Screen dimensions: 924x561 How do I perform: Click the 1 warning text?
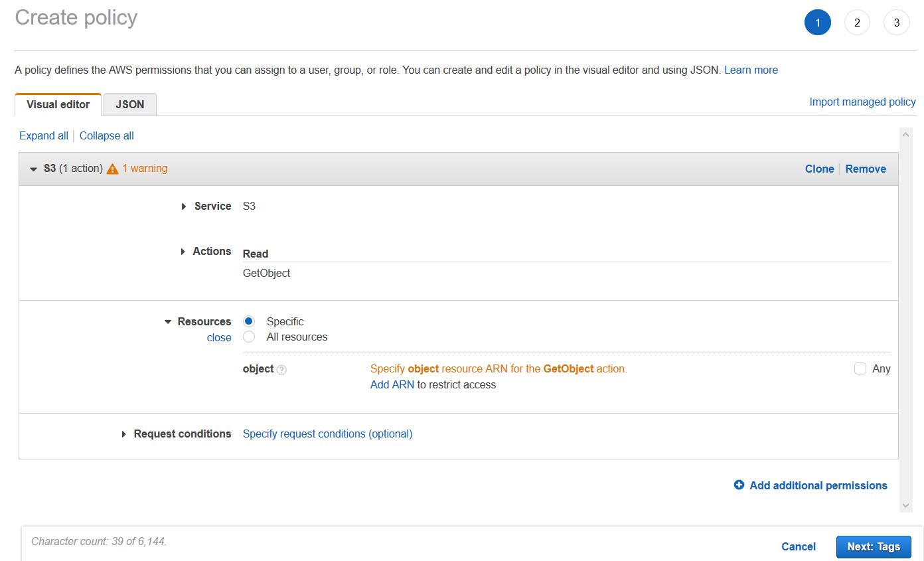[x=145, y=169]
